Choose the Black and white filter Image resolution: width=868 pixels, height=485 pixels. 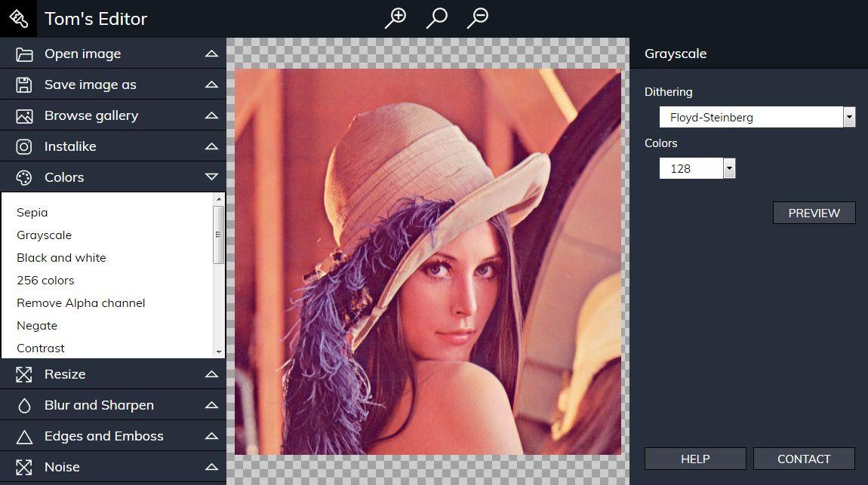[61, 258]
